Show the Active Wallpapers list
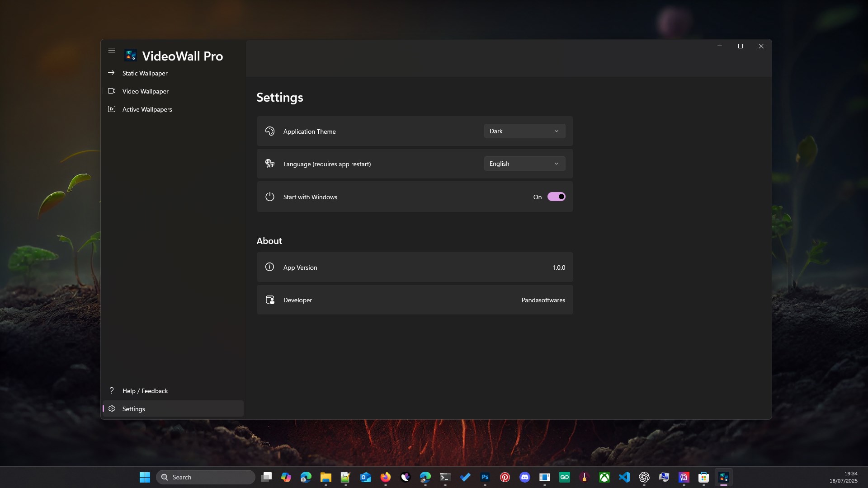The image size is (868, 488). [x=173, y=109]
